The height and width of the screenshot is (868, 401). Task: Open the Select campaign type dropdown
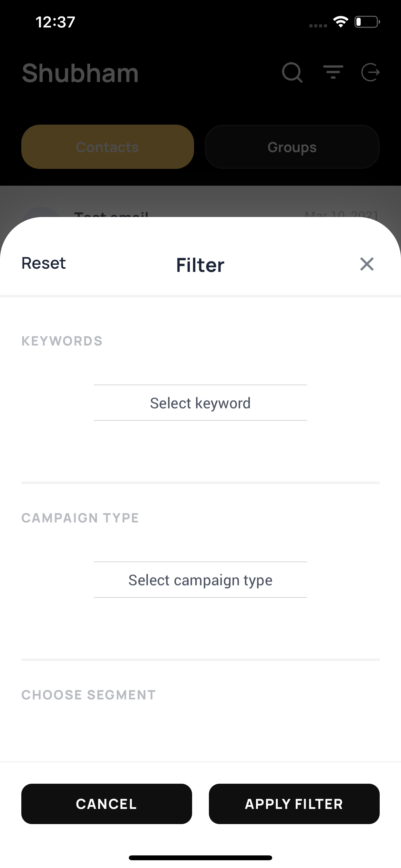pos(200,580)
